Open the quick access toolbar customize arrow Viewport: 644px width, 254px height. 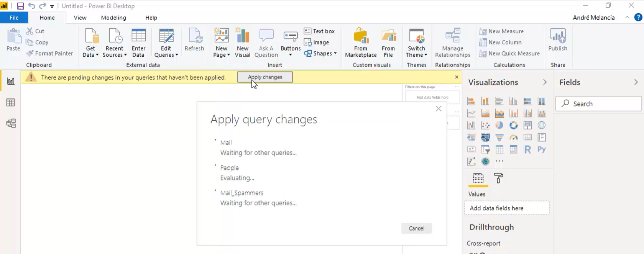coord(52,7)
